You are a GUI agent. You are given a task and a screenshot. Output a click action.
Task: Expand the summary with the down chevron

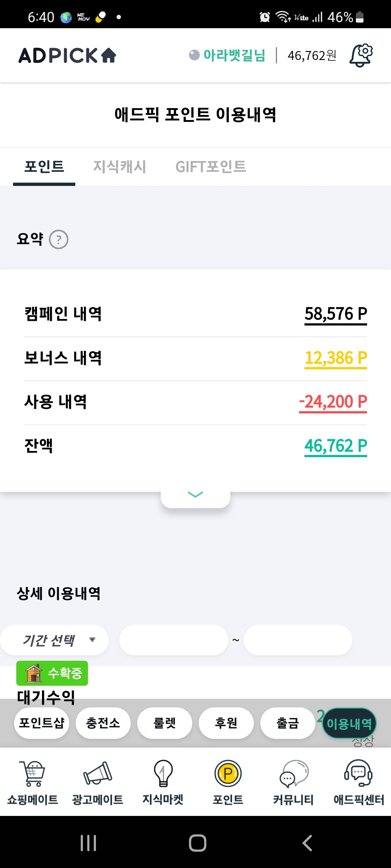(x=195, y=494)
